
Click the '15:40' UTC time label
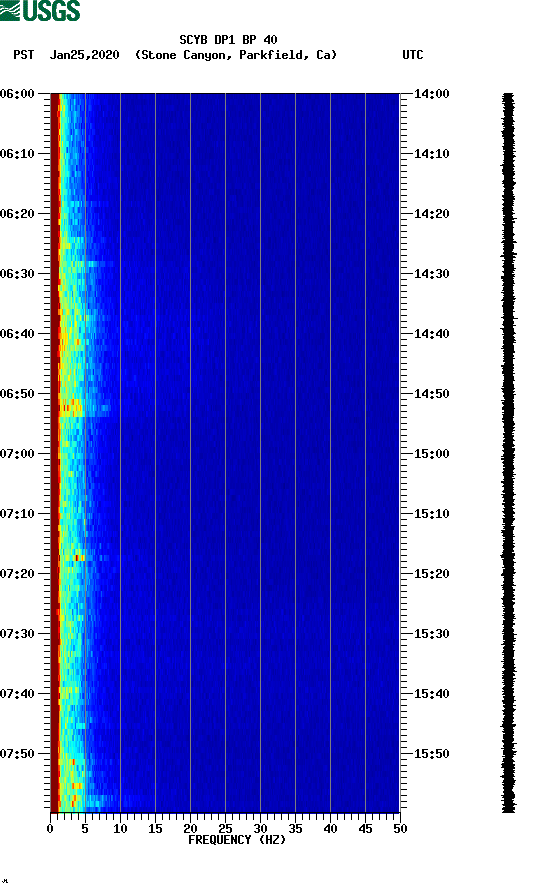coord(431,693)
